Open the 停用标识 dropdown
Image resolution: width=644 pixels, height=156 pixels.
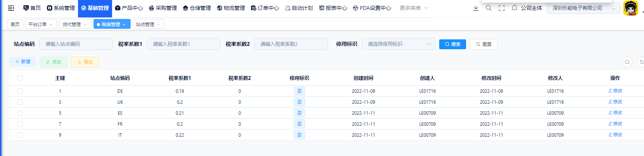point(398,44)
